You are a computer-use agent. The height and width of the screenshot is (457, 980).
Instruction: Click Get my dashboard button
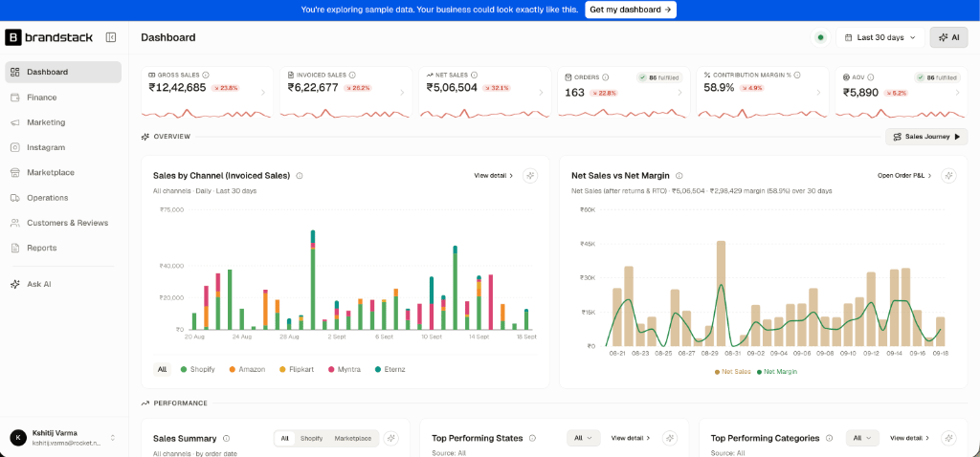coord(631,10)
